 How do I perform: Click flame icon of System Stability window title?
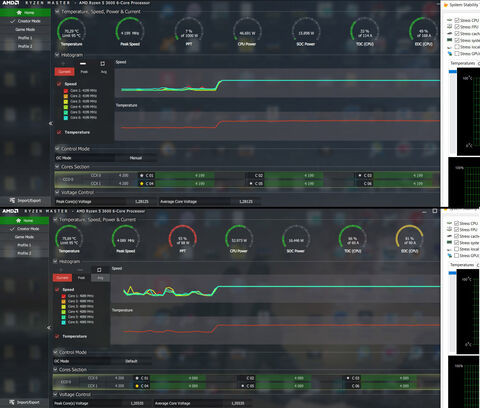point(446,5)
